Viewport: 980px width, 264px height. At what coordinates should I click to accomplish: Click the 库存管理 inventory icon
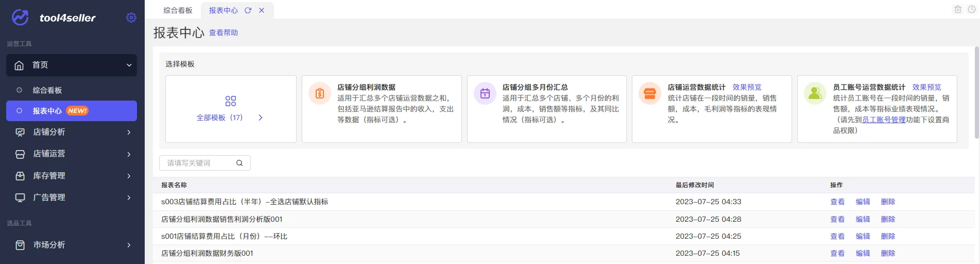20,176
